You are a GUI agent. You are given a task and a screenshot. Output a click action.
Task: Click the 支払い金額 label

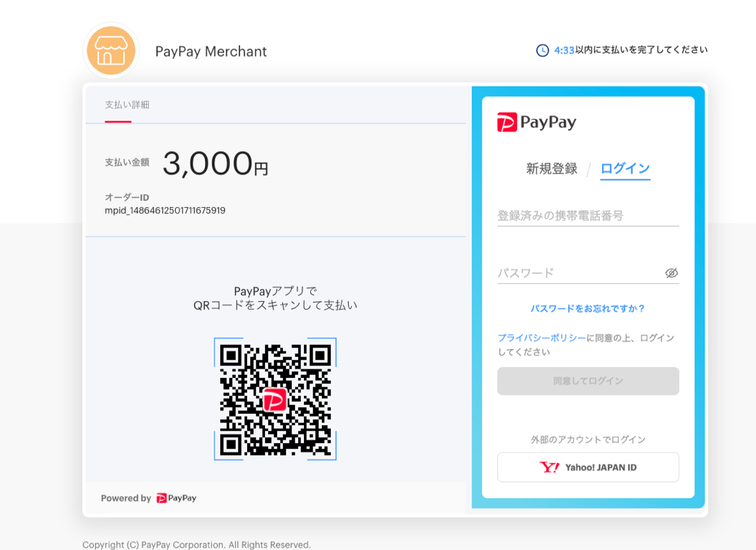click(128, 162)
